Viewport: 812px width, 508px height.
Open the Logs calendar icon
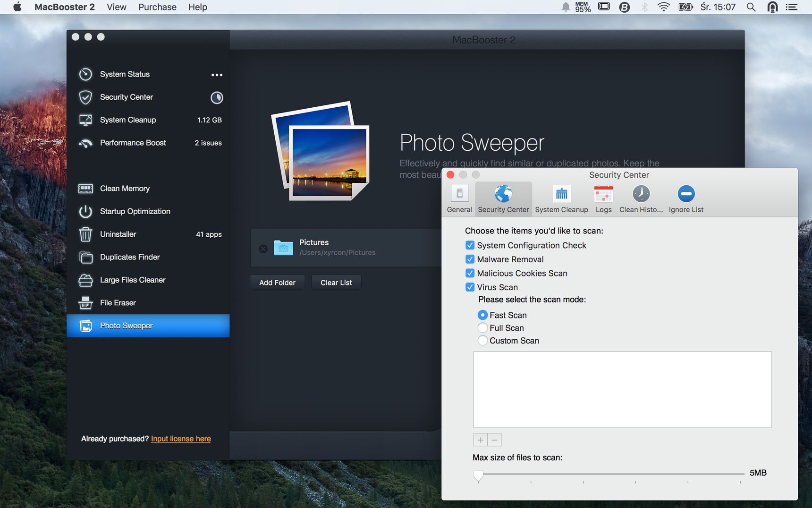pyautogui.click(x=603, y=194)
